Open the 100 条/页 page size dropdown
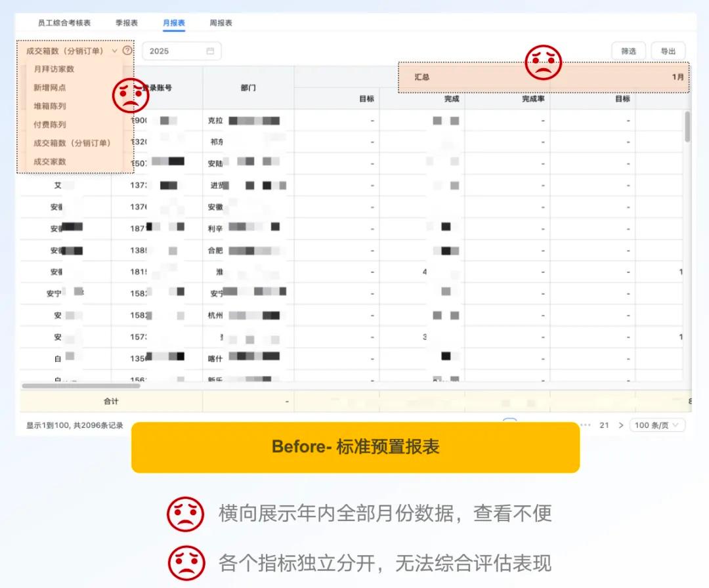Screen dimensions: 709x588 click(x=657, y=425)
